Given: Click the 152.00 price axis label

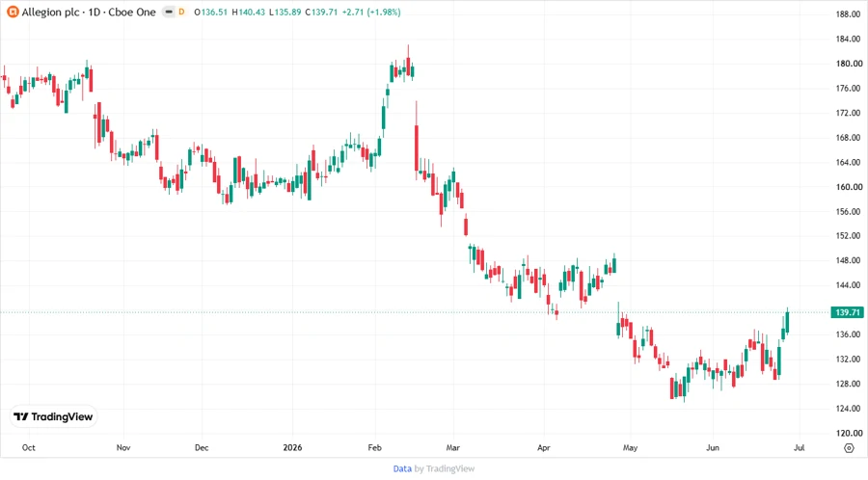Looking at the screenshot, I should click(x=848, y=235).
